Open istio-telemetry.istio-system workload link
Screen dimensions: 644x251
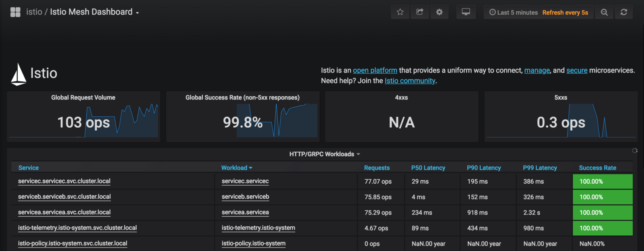coord(258,228)
